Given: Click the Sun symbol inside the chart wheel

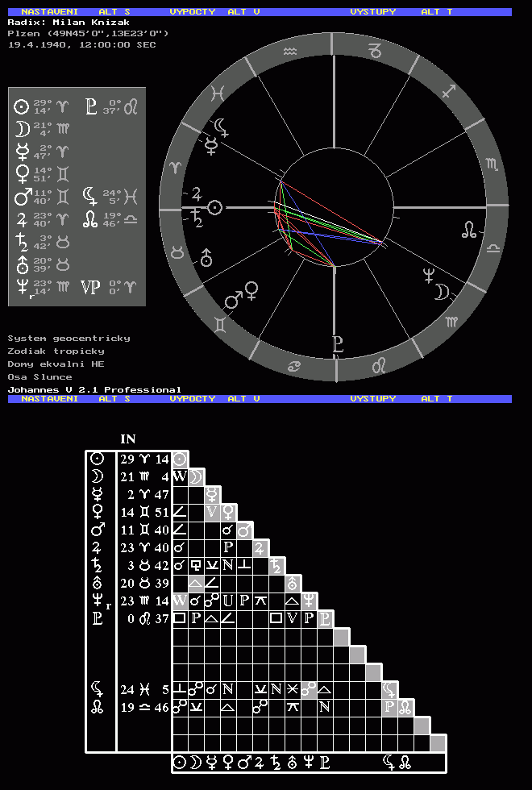Looking at the screenshot, I should [x=214, y=207].
